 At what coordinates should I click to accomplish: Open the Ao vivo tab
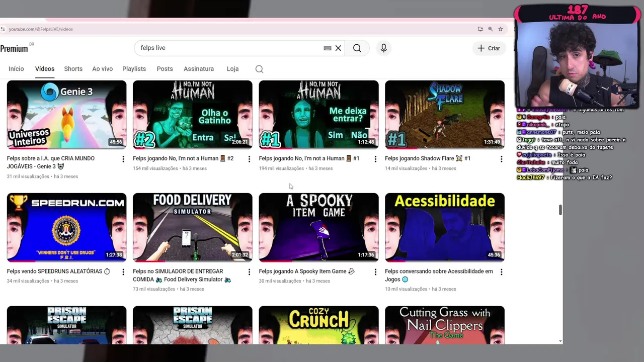103,69
